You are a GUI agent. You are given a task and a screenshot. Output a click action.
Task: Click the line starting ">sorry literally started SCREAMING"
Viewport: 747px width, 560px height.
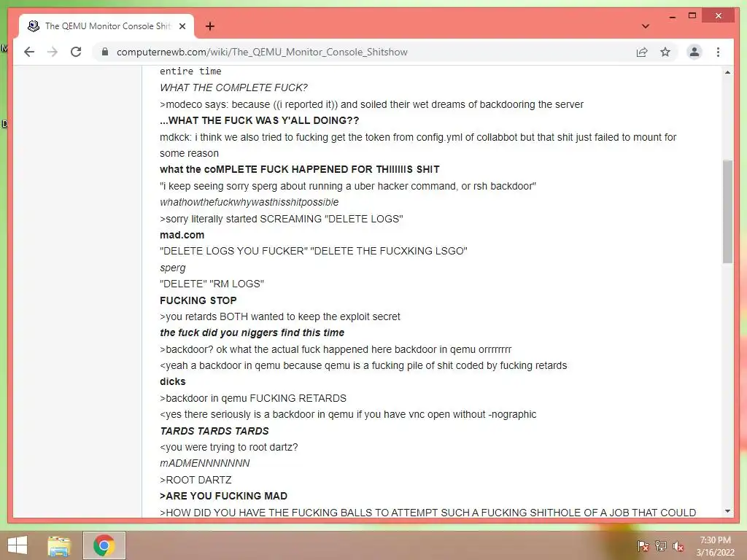click(x=282, y=219)
